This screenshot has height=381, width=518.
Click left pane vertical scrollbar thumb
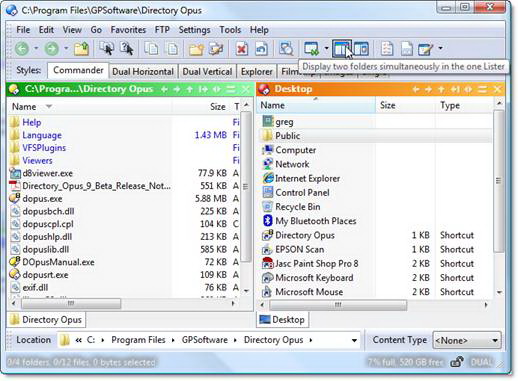point(246,187)
